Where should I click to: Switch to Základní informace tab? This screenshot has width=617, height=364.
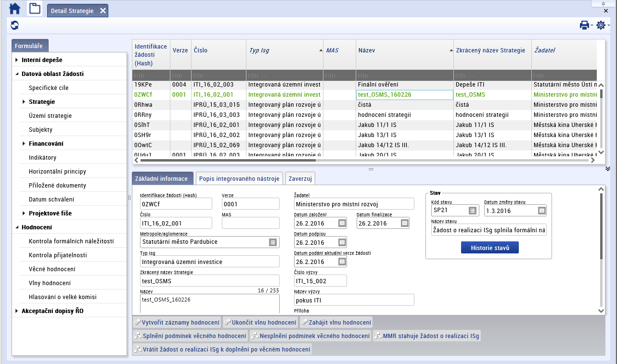tap(163, 178)
